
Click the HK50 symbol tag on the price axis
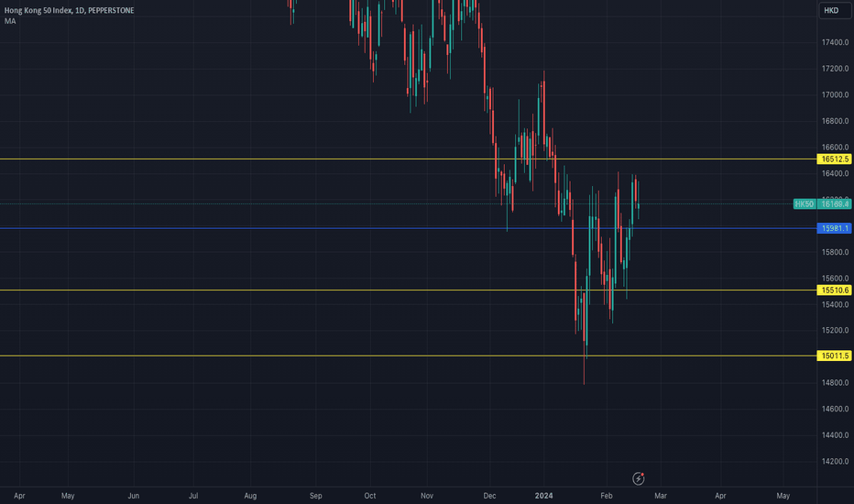tap(804, 203)
